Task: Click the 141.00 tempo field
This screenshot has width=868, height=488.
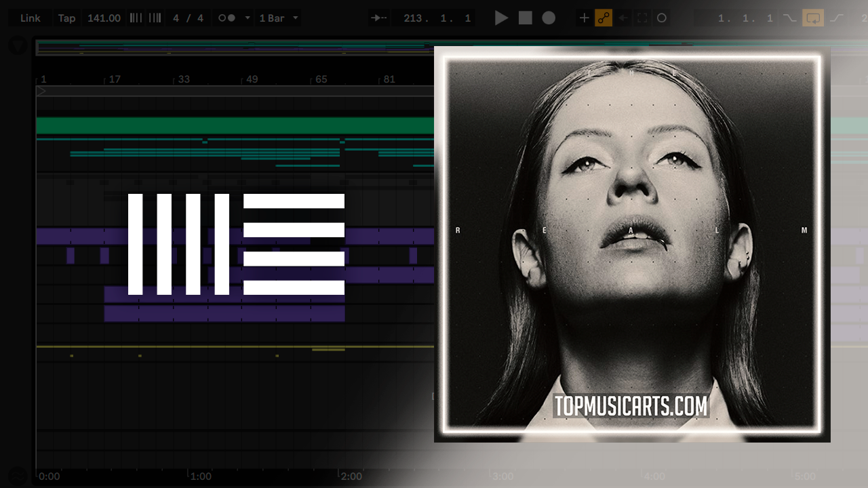Action: click(104, 18)
